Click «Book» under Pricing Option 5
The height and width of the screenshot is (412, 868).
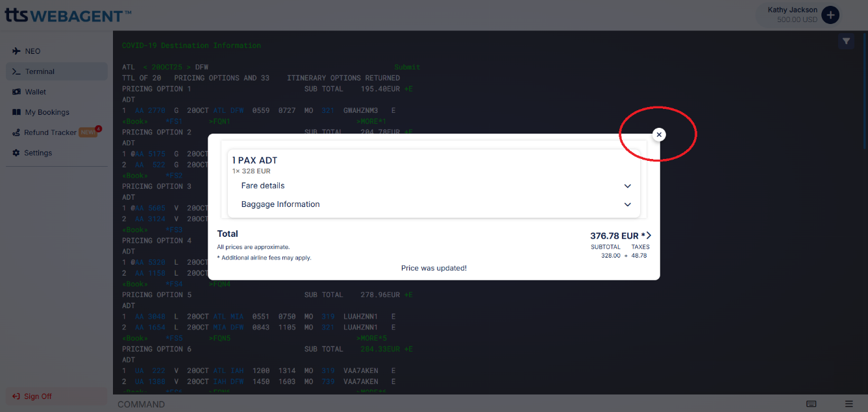[x=135, y=338]
